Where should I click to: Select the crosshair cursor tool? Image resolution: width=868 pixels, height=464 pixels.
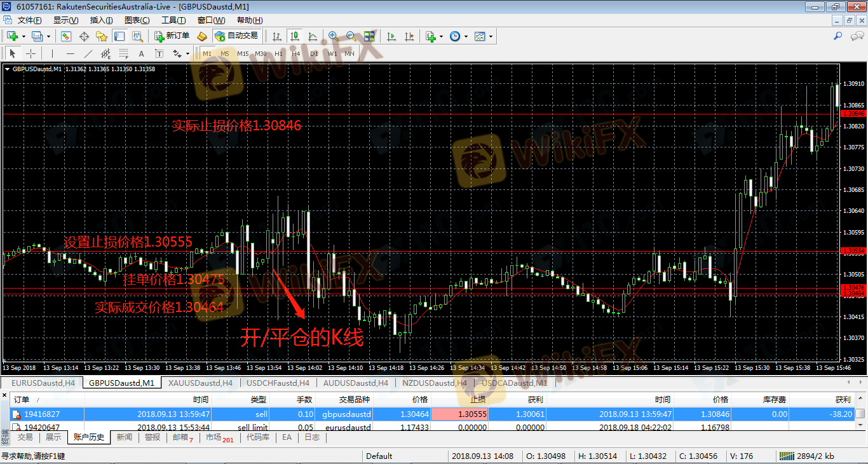(x=30, y=53)
